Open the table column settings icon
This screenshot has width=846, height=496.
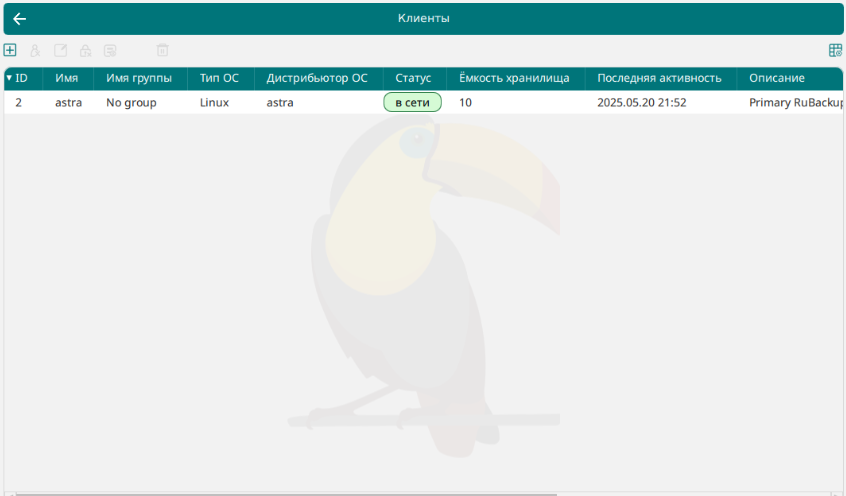[x=835, y=50]
